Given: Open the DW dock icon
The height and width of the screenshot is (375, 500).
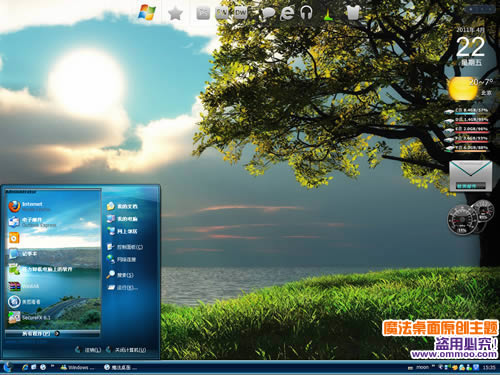Looking at the screenshot, I should 240,13.
